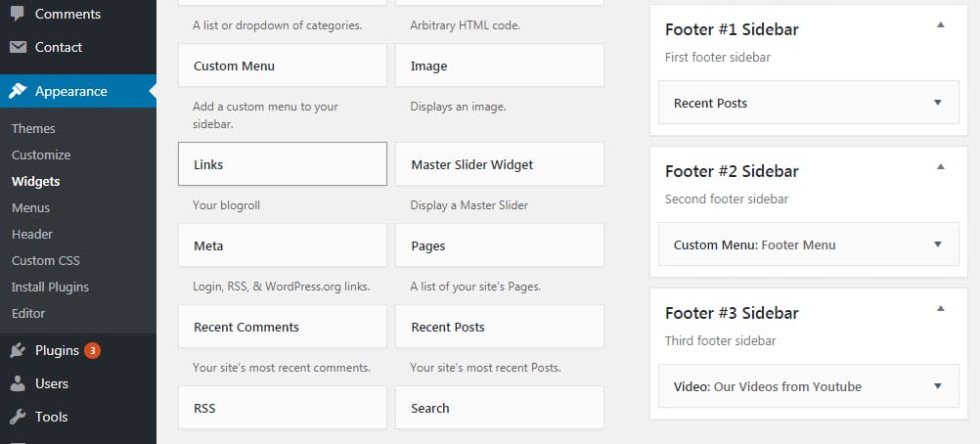This screenshot has width=980, height=444.
Task: Expand the Recent Posts widget in Footer #1
Action: tap(937, 103)
